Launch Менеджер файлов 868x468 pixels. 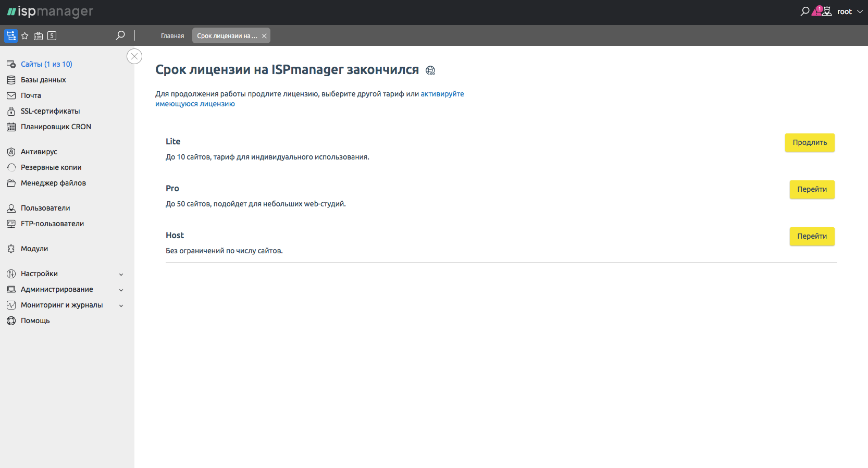click(x=53, y=183)
